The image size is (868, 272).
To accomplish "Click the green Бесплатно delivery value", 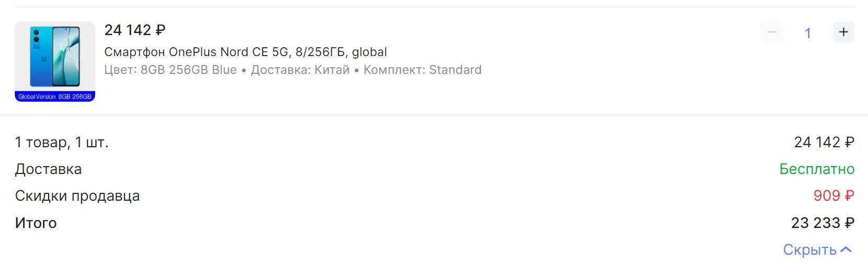I will point(816,169).
